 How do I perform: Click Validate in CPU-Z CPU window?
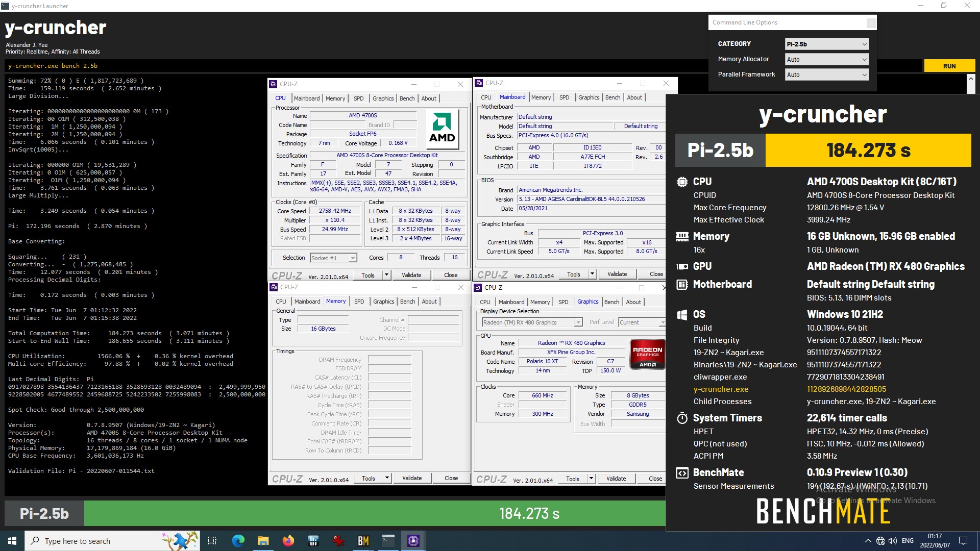(411, 275)
